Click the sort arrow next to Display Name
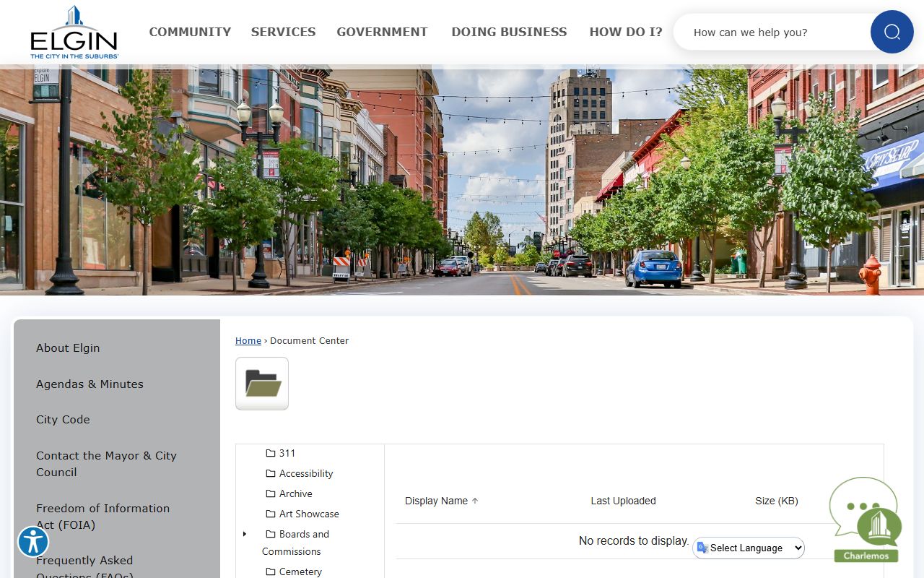This screenshot has height=578, width=924. [475, 501]
